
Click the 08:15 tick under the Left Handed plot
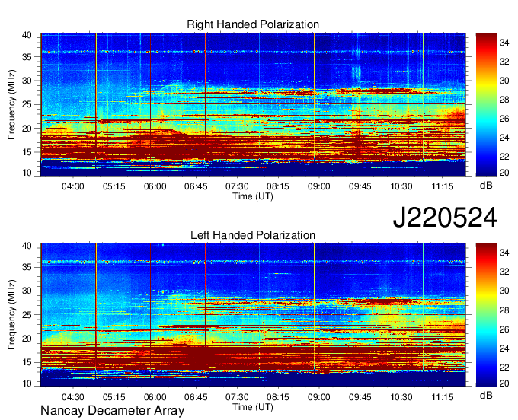point(278,397)
